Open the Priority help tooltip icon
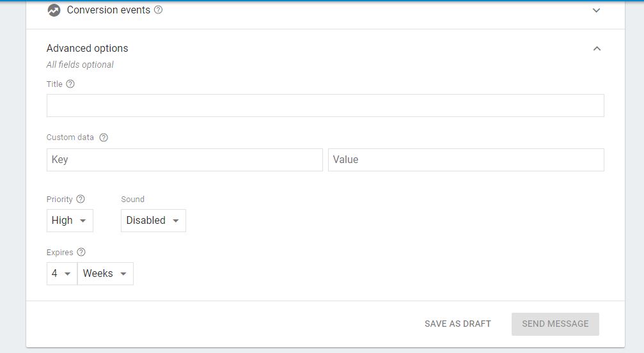 click(x=81, y=199)
